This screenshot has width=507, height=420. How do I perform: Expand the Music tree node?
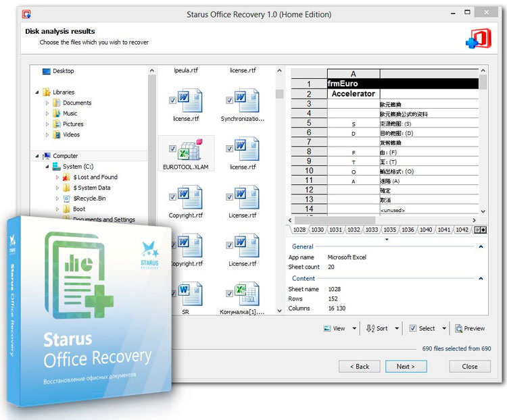point(47,113)
